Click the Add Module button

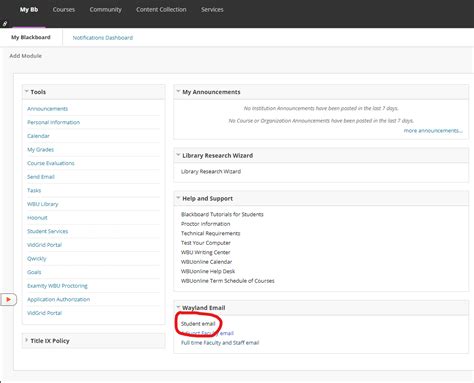tap(26, 56)
